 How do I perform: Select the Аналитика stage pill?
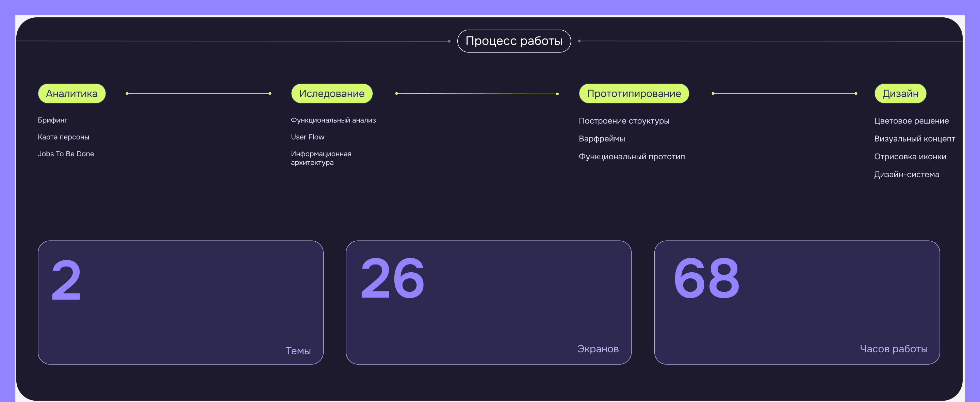coord(72,93)
